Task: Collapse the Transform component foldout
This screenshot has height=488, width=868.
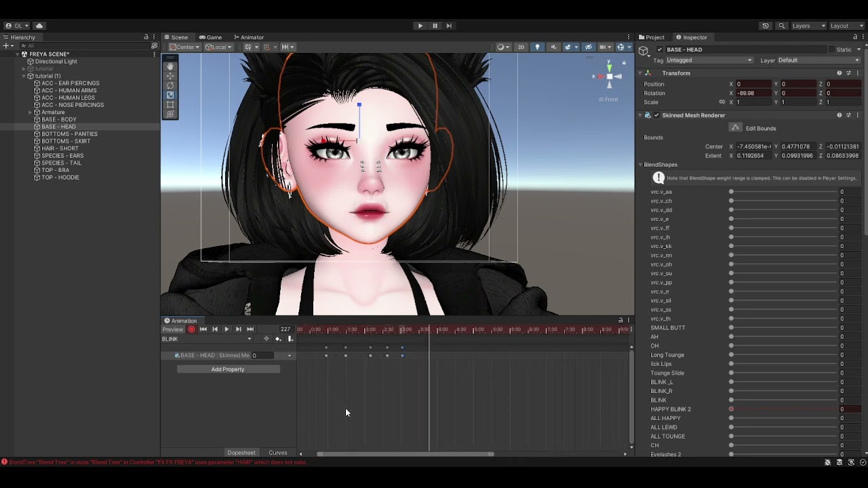Action: click(639, 73)
